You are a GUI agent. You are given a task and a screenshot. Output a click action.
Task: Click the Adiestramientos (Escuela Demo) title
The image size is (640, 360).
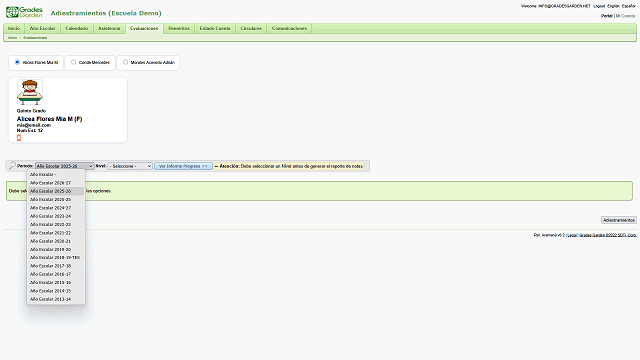tap(106, 13)
